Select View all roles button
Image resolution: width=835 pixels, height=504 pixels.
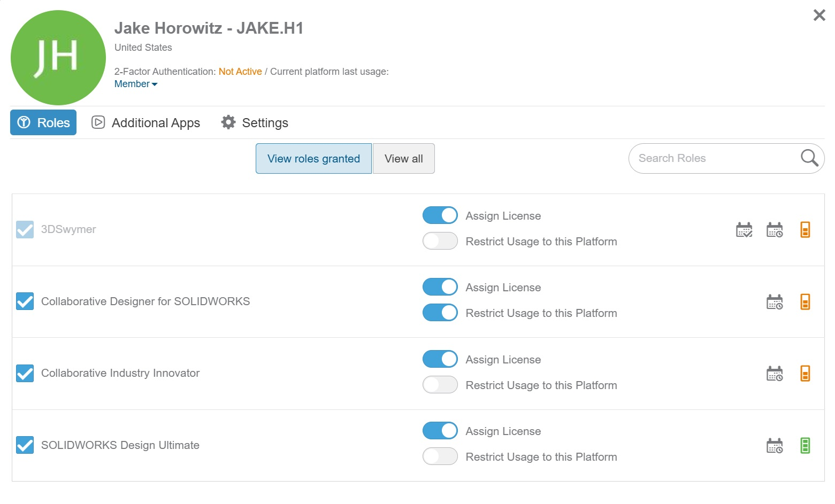pos(404,159)
